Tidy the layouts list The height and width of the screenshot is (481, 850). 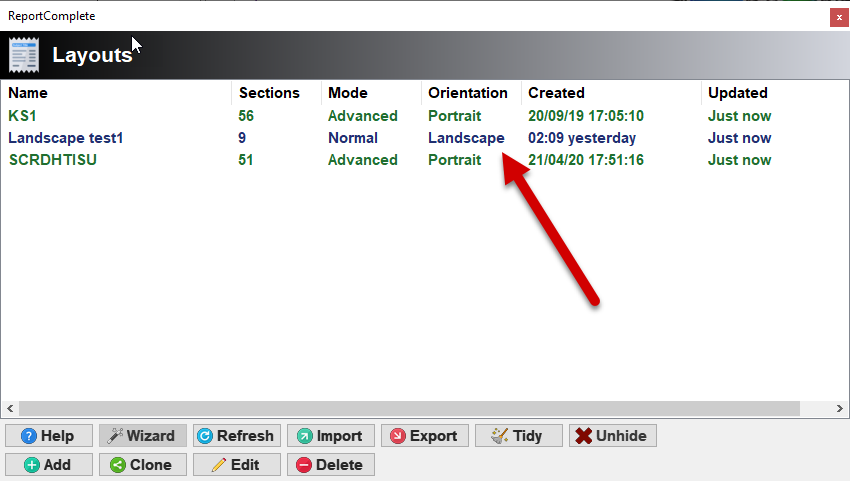pos(519,435)
